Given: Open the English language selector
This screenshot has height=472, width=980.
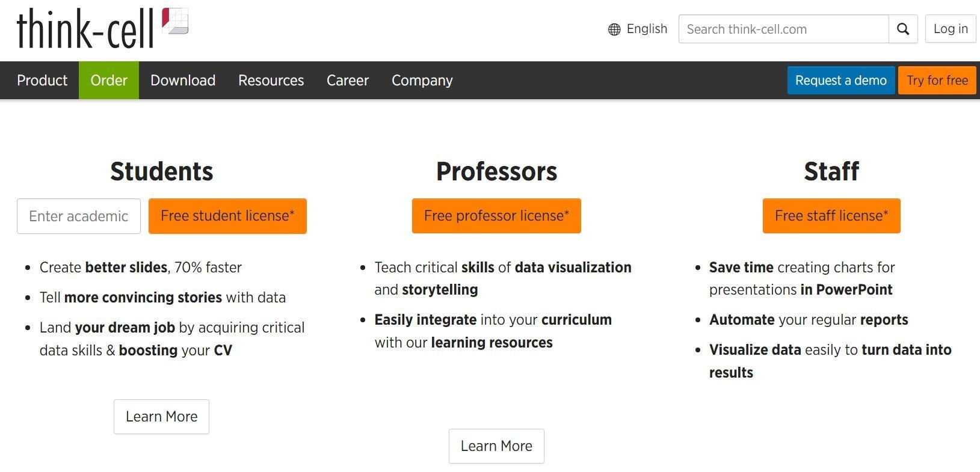Looking at the screenshot, I should [638, 29].
